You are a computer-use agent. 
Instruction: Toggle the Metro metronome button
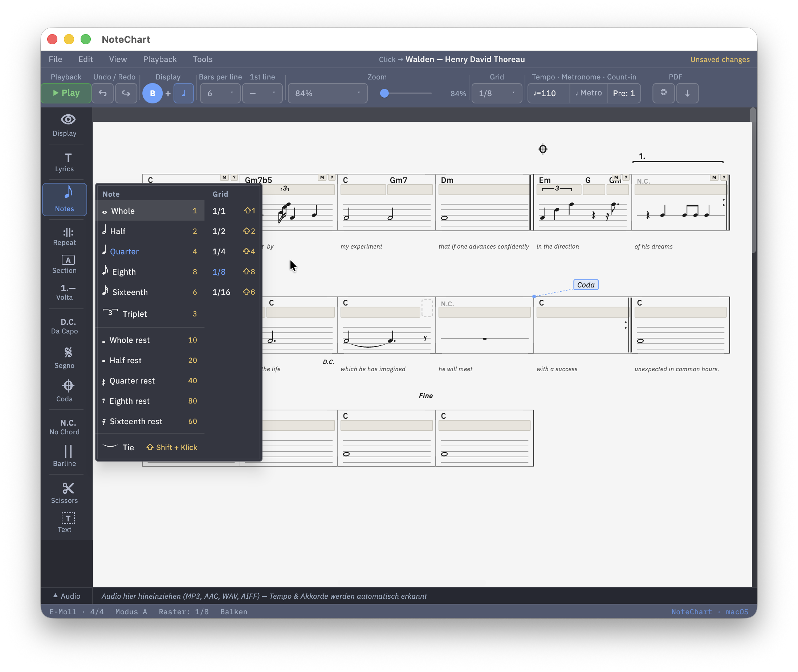pos(589,93)
